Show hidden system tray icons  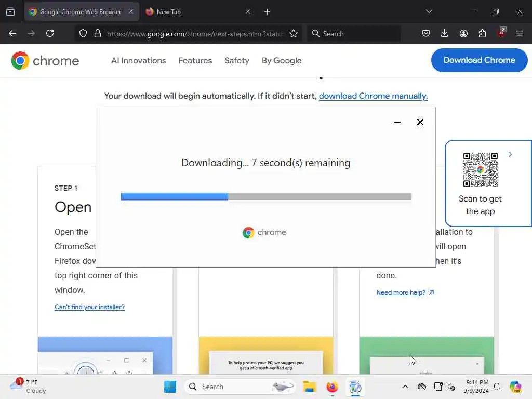click(405, 387)
